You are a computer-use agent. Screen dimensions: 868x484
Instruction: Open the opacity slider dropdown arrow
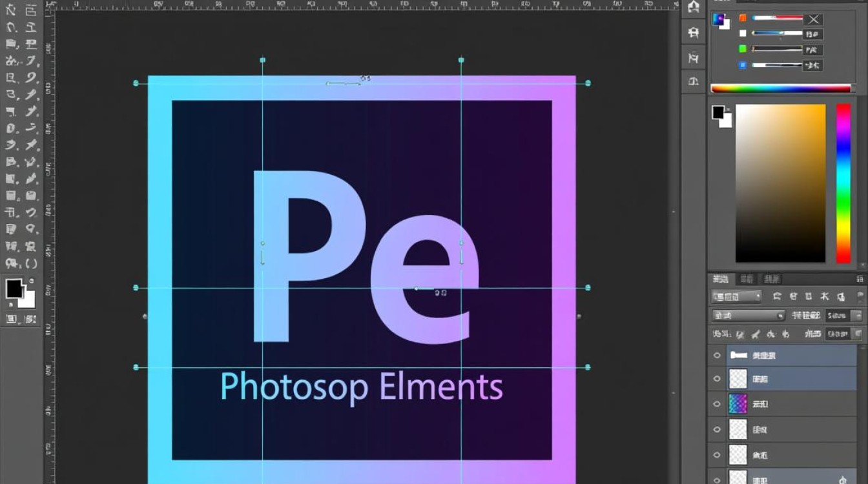tap(858, 316)
